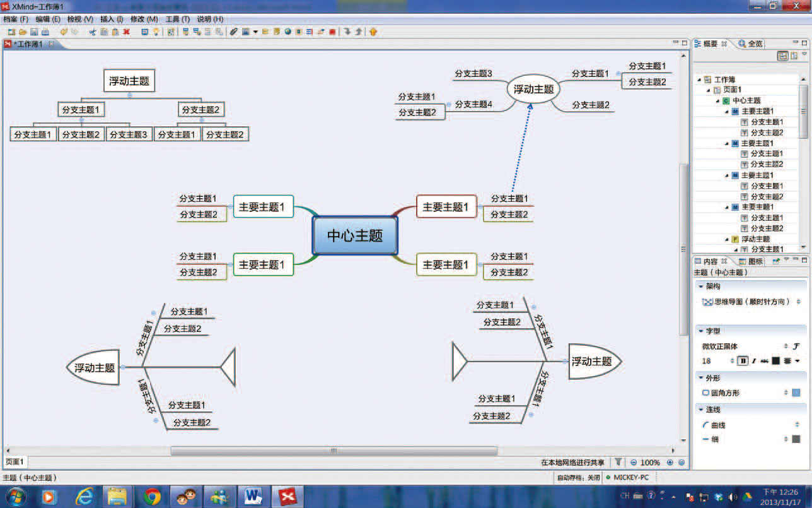Open the 圆角方形 shape dropdown
This screenshot has width=812, height=508.
click(786, 393)
